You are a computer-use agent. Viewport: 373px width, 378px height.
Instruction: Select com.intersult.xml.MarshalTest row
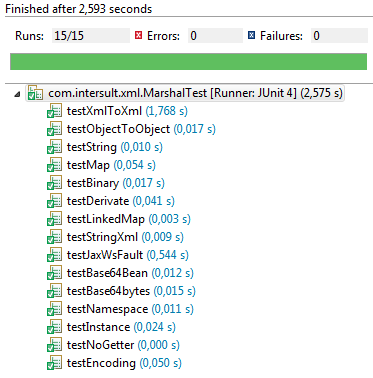[x=185, y=93]
